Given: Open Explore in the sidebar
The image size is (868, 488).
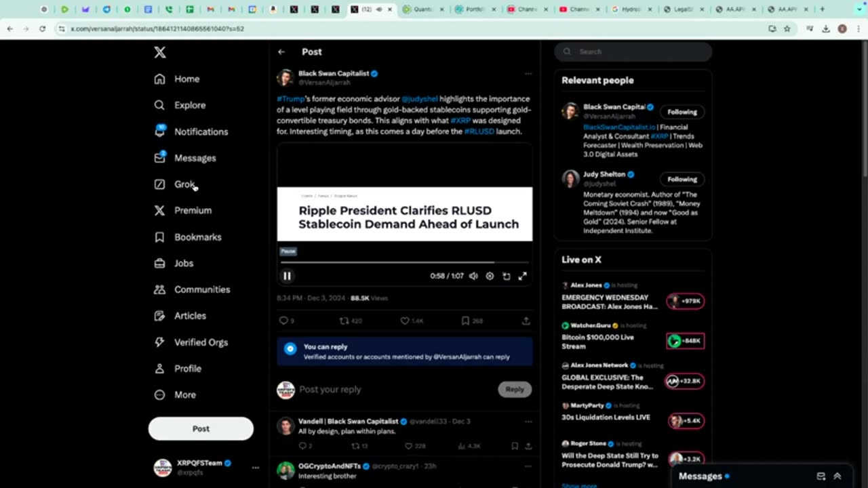Looking at the screenshot, I should [180, 105].
